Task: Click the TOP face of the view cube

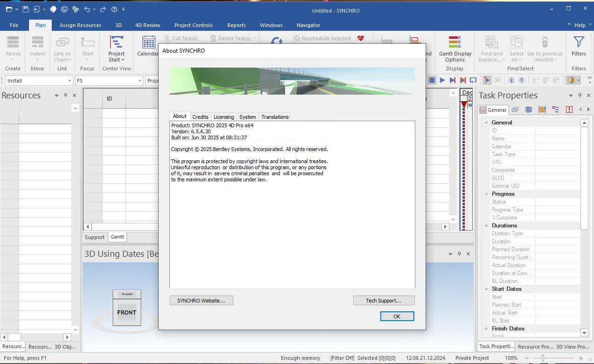Action: pyautogui.click(x=126, y=294)
